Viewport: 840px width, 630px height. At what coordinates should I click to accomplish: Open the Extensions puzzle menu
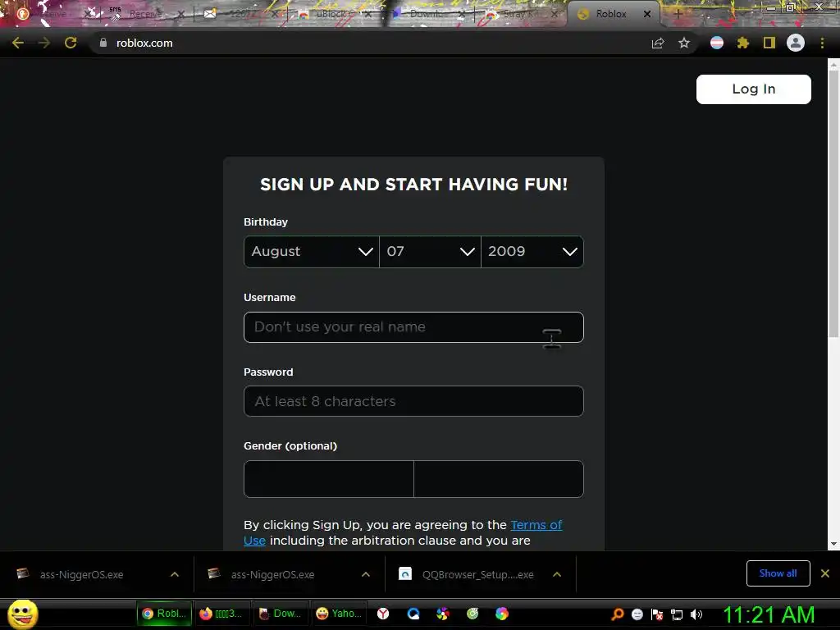[743, 43]
